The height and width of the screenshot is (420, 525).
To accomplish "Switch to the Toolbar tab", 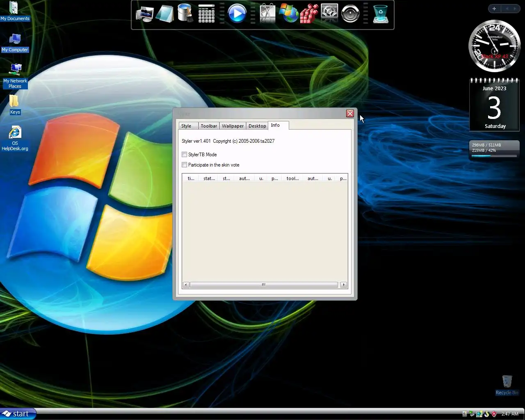I will (209, 126).
